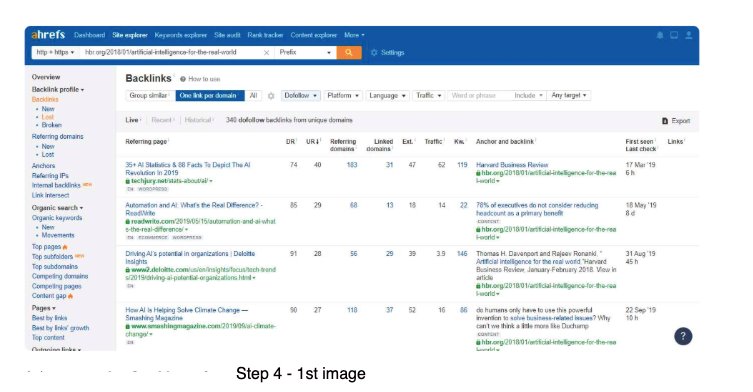Viewport: 753px width, 392px height.
Task: Click lock icon next to readwrite.com URL
Action: point(128,221)
